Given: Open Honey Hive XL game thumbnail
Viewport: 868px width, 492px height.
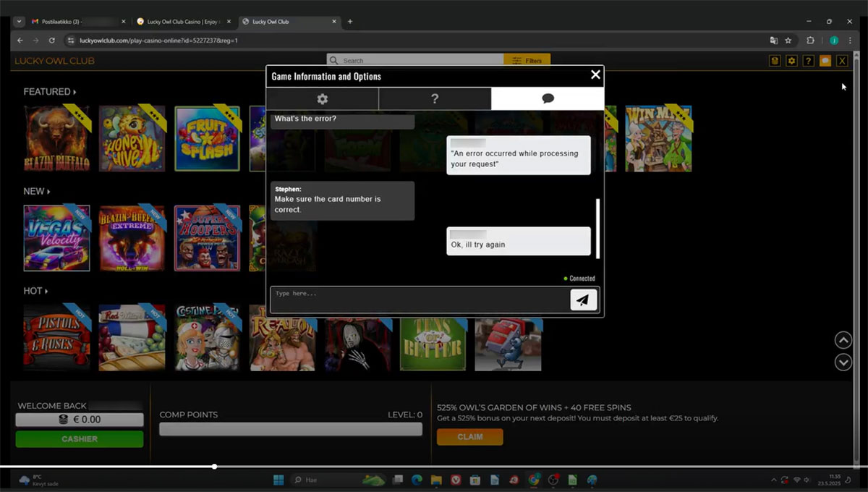Looking at the screenshot, I should click(x=132, y=138).
